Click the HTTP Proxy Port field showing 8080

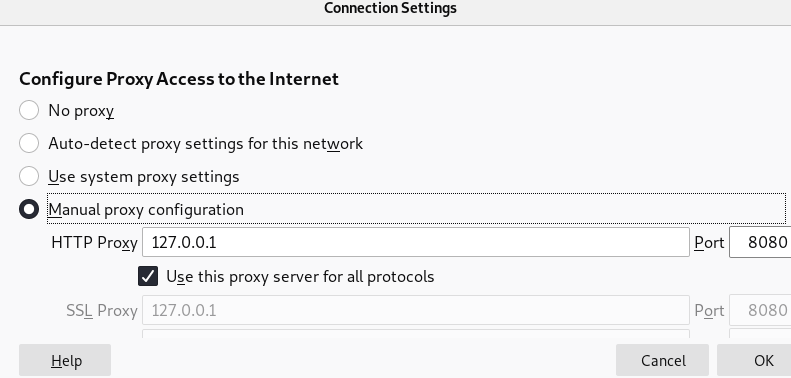pos(760,242)
